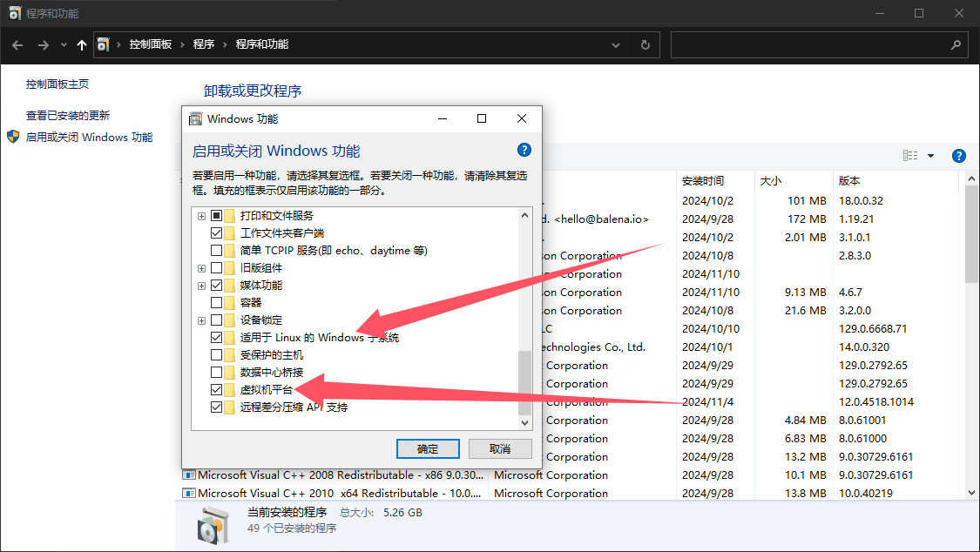Select 控制面板 in the breadcrumb path
980x552 pixels.
(x=150, y=44)
